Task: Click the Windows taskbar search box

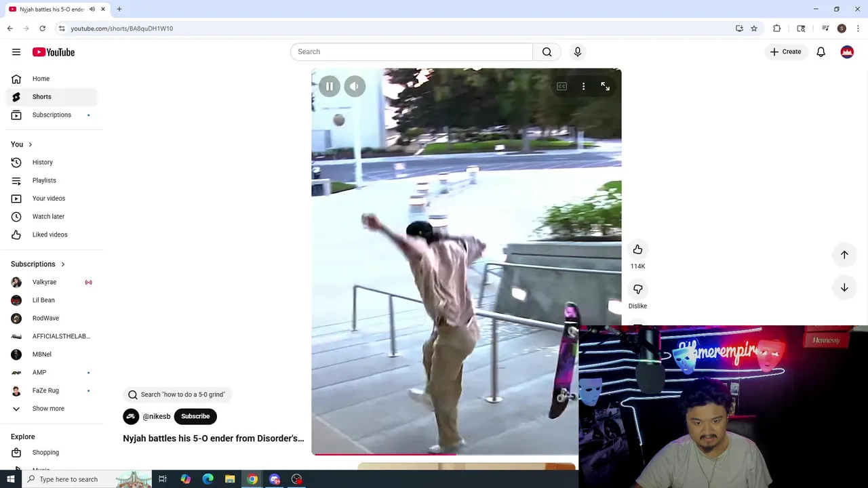Action: [x=87, y=479]
